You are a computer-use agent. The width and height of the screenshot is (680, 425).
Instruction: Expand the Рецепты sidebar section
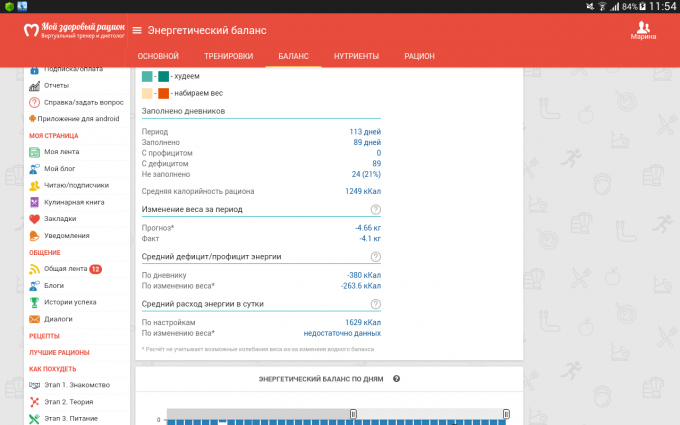44,336
